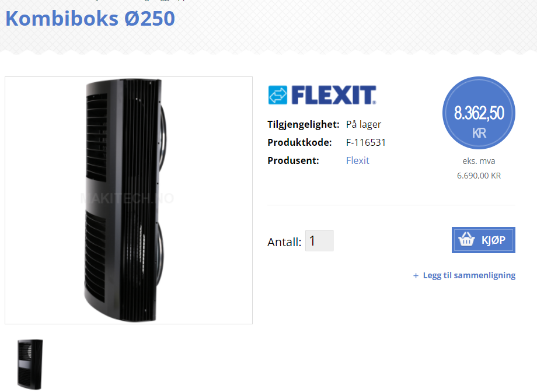This screenshot has width=537, height=392.
Task: Click the Tilgjengelighet label
Action: (304, 124)
